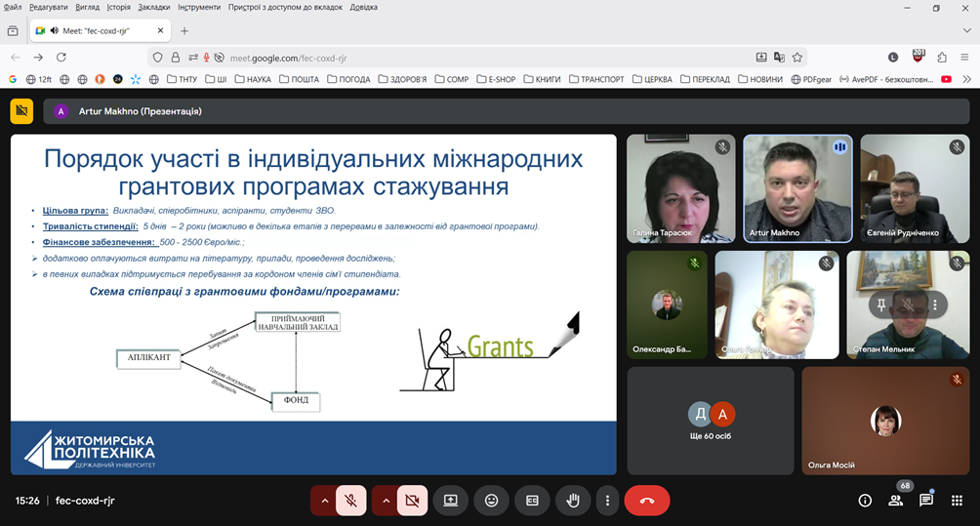Toggle closed captions
The width and height of the screenshot is (980, 526).
coord(532,501)
